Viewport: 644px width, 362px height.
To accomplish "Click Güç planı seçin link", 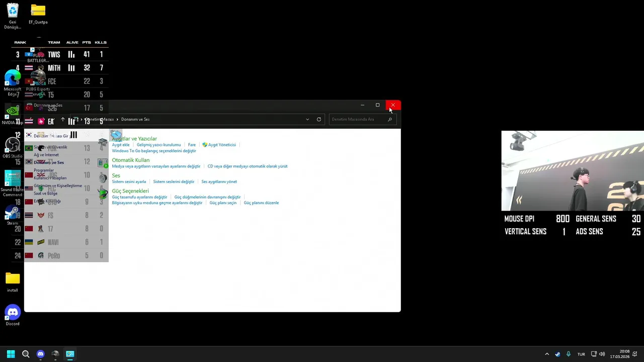I will point(223,203).
